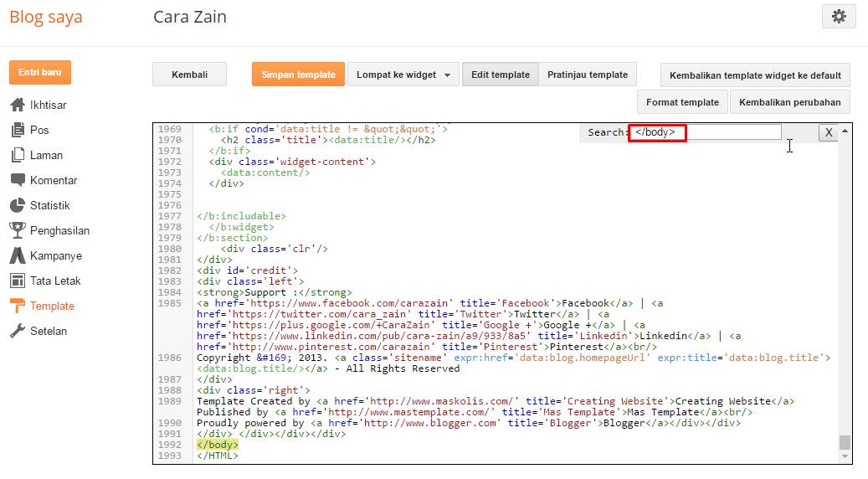Click the Kampanye AdWords icon
This screenshot has width=868, height=479.
(18, 255)
